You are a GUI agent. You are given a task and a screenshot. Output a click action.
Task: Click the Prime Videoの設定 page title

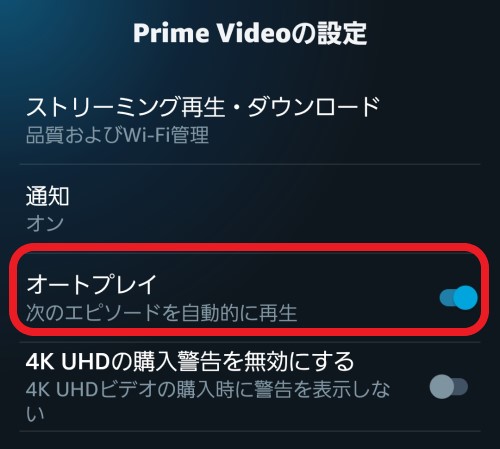pos(250,33)
